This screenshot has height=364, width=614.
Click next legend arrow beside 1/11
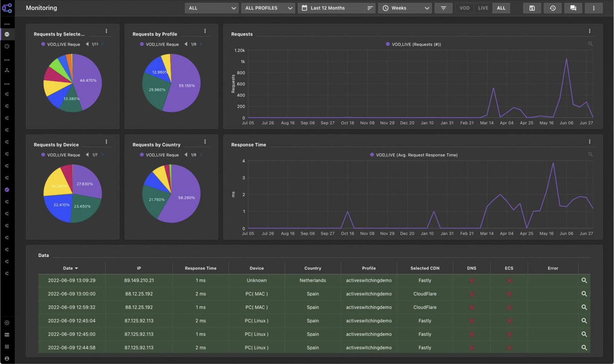(x=103, y=44)
